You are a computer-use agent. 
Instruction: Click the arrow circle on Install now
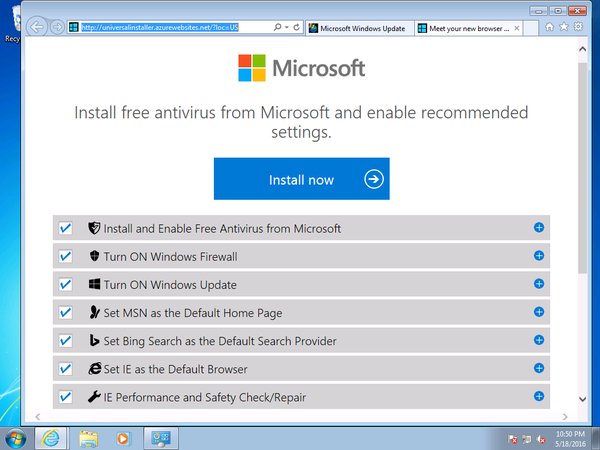[x=373, y=179]
